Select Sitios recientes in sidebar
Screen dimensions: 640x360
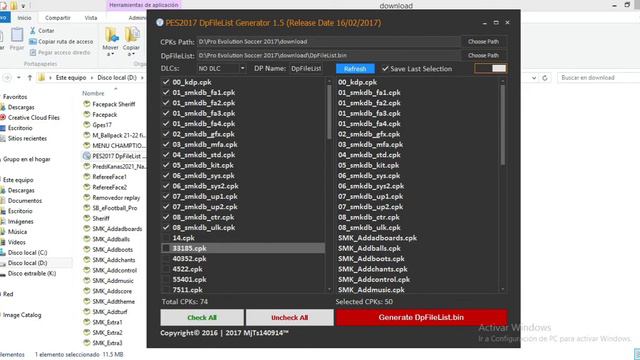pos(27,138)
